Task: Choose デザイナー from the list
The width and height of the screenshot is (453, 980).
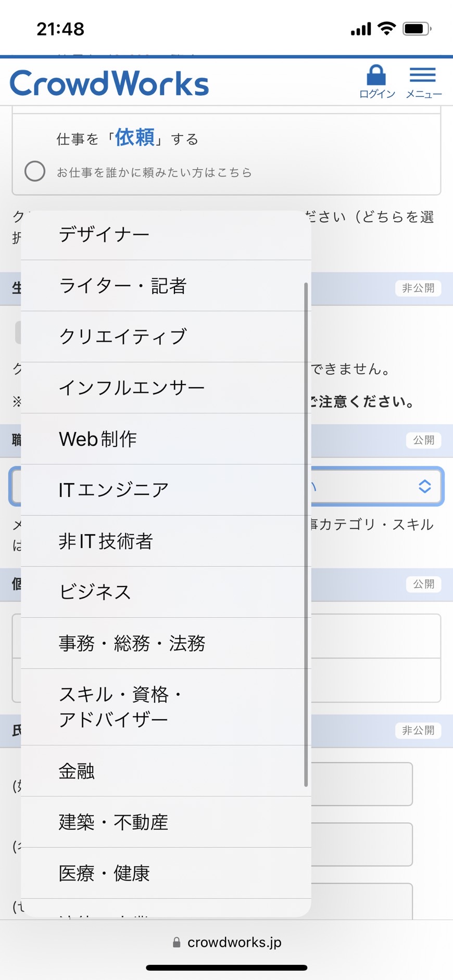Action: [x=166, y=235]
